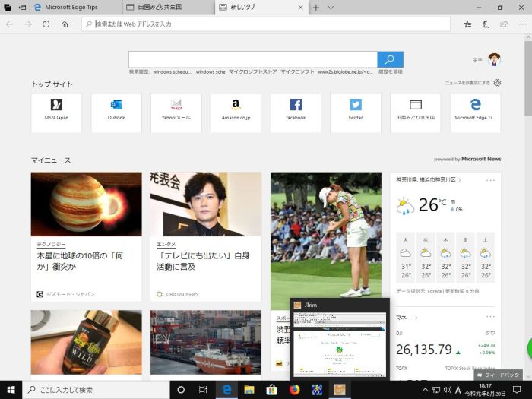Open the Twitter top site tile
This screenshot has width=532, height=399.
click(x=356, y=111)
